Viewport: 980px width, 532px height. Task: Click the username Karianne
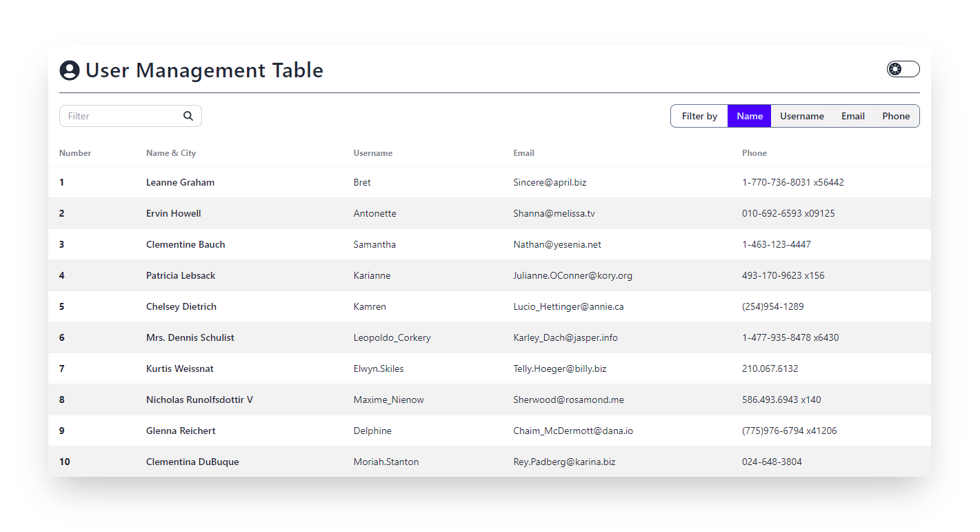tap(372, 275)
